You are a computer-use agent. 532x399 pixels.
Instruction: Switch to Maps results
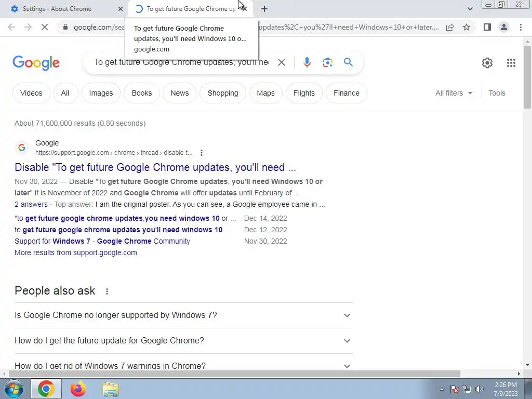pyautogui.click(x=265, y=93)
